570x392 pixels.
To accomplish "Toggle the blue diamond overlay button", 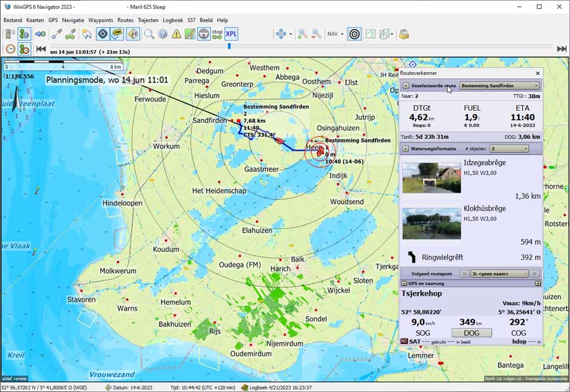I will click(x=103, y=34).
